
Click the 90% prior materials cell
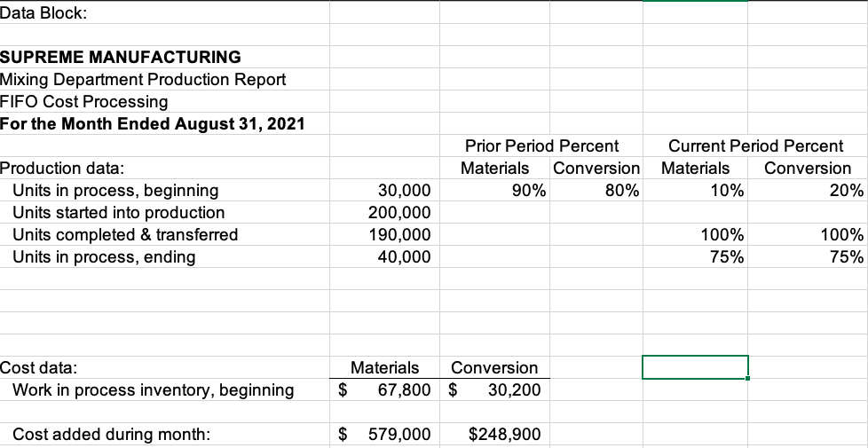pyautogui.click(x=494, y=191)
